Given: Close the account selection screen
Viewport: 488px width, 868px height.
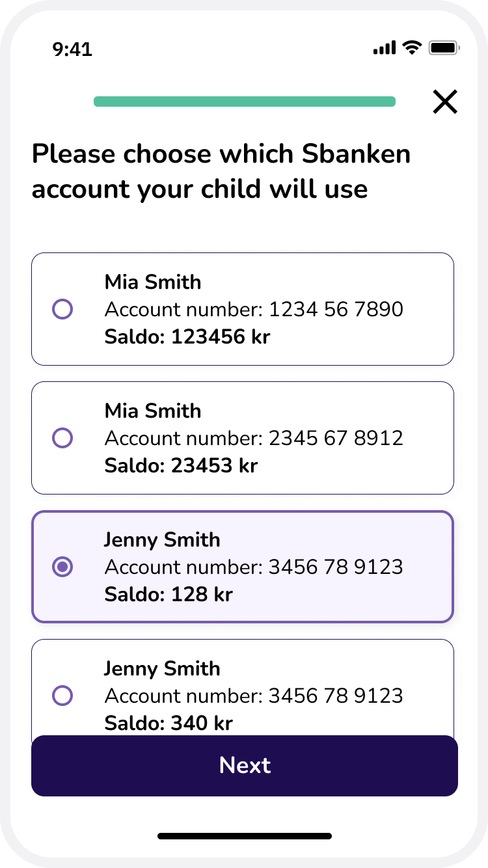Looking at the screenshot, I should (x=445, y=102).
